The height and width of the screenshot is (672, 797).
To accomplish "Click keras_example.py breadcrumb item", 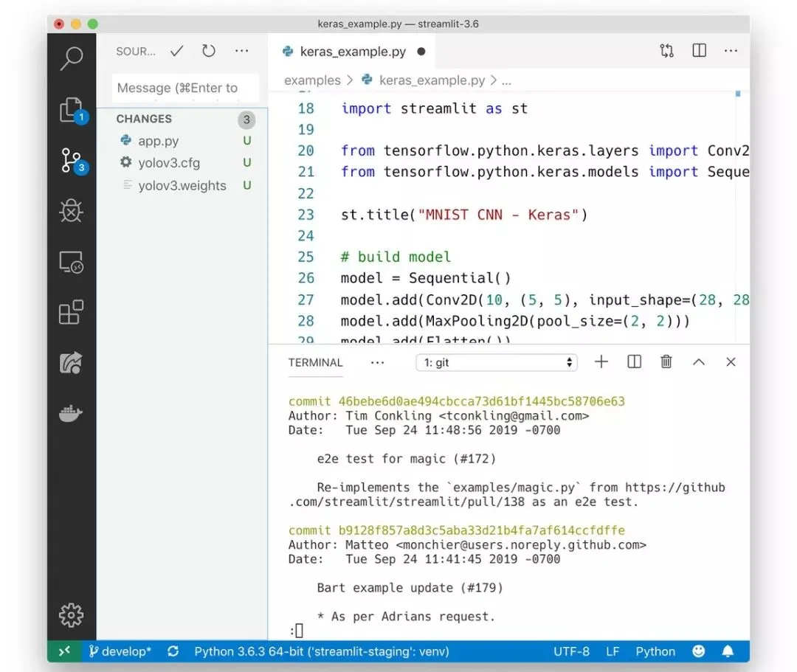I will [x=432, y=80].
